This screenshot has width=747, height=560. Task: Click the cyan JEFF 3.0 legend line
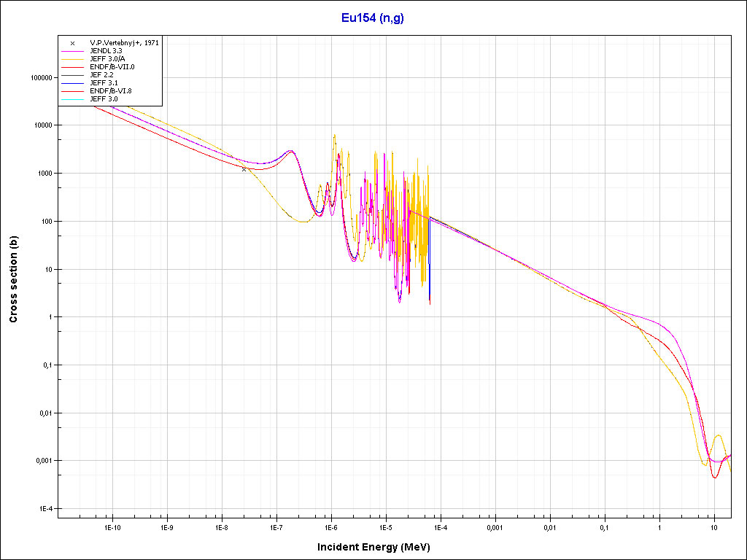[72, 98]
